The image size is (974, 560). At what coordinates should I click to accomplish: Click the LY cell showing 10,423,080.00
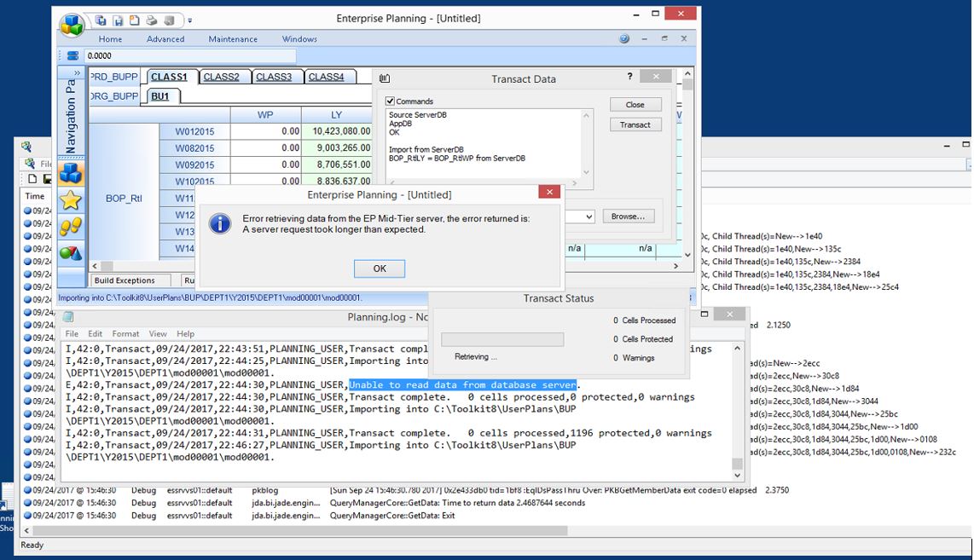click(337, 131)
